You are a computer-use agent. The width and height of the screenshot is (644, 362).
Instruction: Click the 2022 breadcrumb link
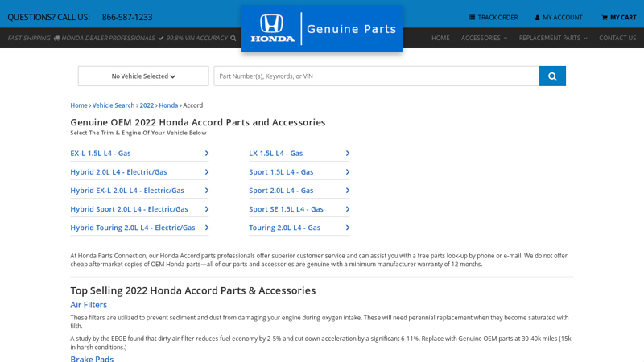point(147,105)
